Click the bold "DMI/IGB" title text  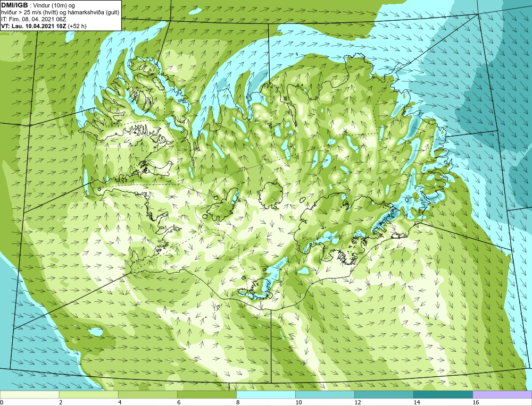14,5
